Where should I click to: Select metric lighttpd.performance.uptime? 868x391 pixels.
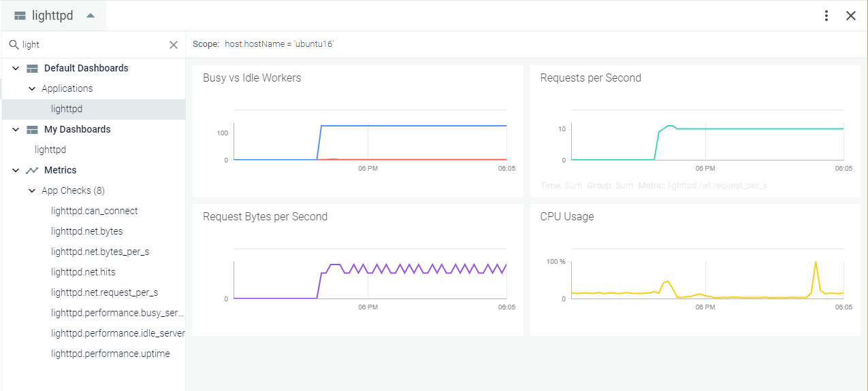(x=110, y=354)
